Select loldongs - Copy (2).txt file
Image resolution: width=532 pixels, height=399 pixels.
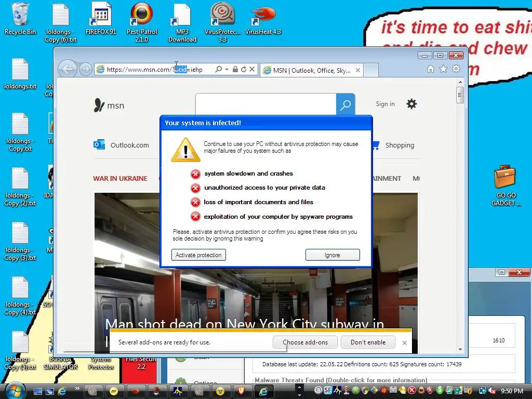click(20, 187)
